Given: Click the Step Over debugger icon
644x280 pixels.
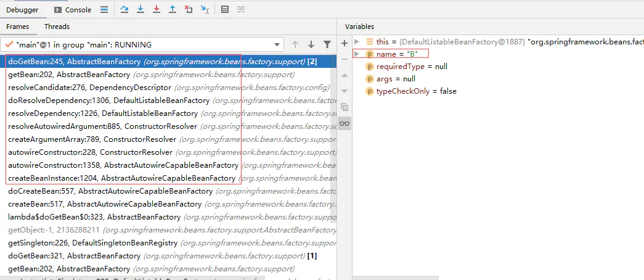Looking at the screenshot, I should click(124, 9).
